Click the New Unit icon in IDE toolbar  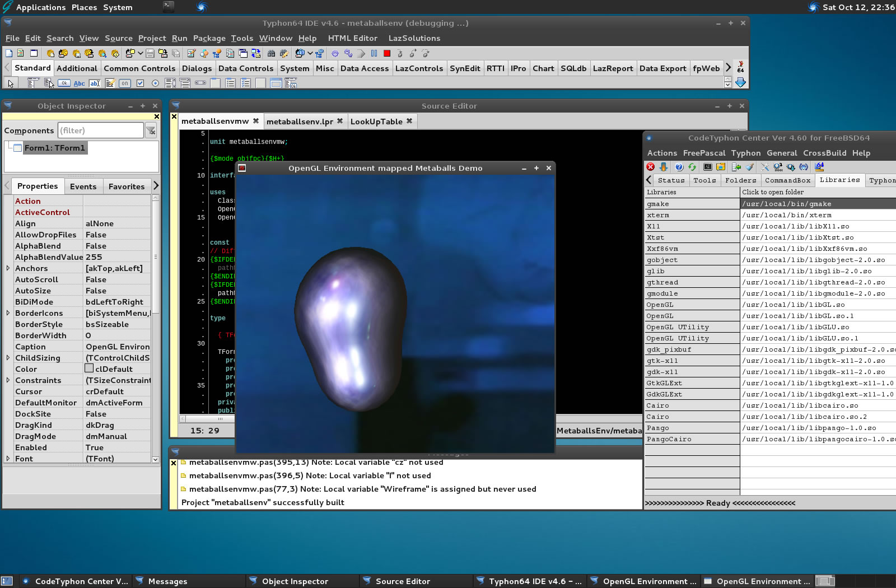click(x=20, y=53)
